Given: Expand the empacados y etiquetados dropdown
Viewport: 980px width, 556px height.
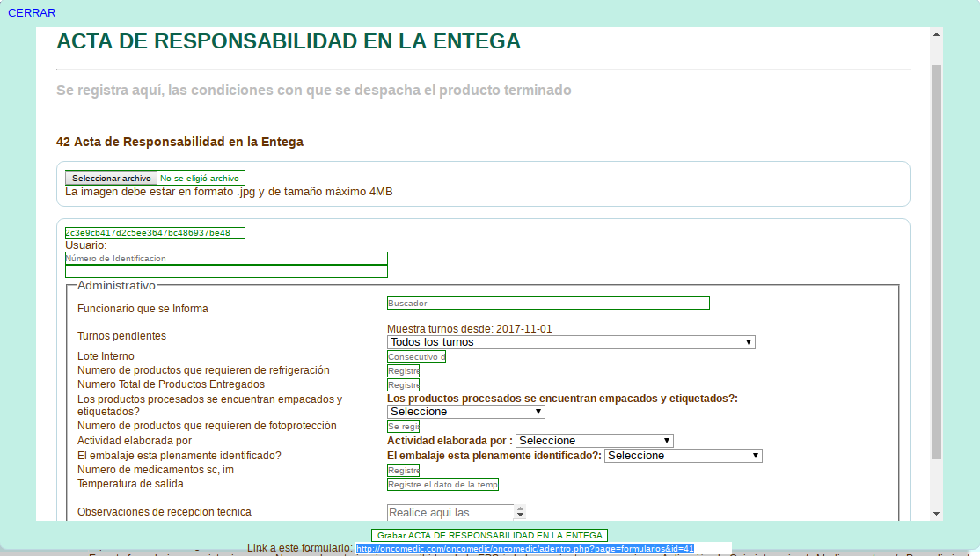Looking at the screenshot, I should click(465, 412).
